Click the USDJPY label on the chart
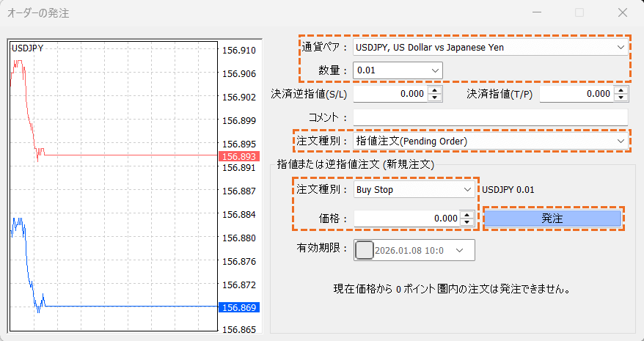The width and height of the screenshot is (644, 341). point(28,48)
